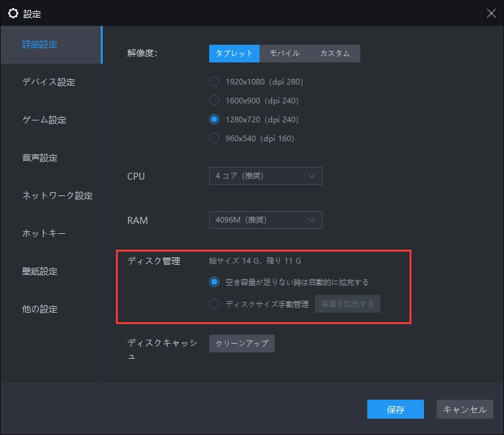Click the 総サイズ 14 G, 残り 11 G text
The width and height of the screenshot is (504, 435).
(x=255, y=260)
